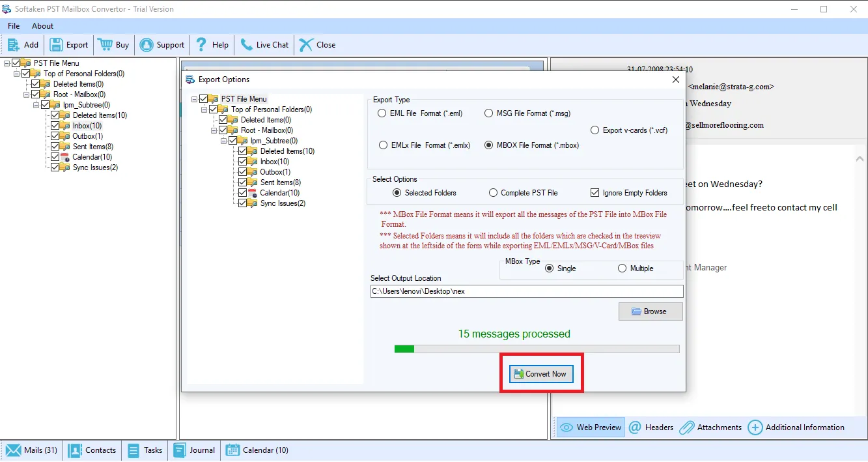This screenshot has height=462, width=868.
Task: Click the conversion progress bar
Action: click(537, 349)
